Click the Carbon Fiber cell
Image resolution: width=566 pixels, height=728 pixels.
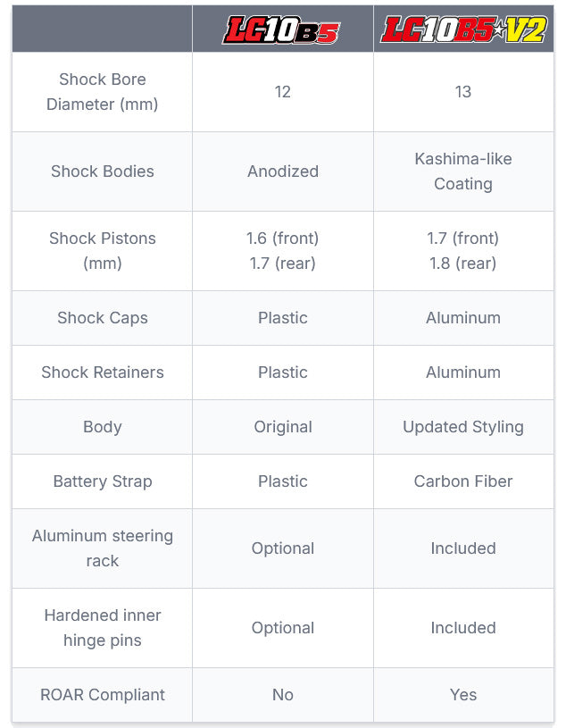463,481
